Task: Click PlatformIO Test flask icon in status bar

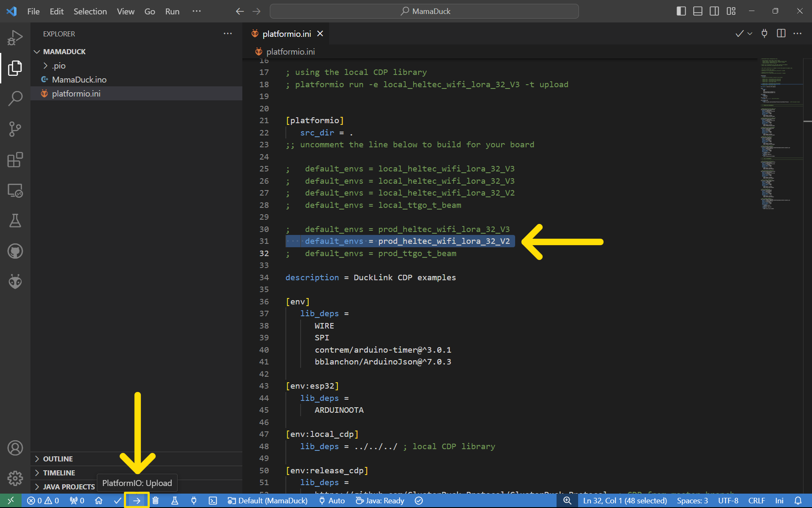Action: pyautogui.click(x=175, y=501)
